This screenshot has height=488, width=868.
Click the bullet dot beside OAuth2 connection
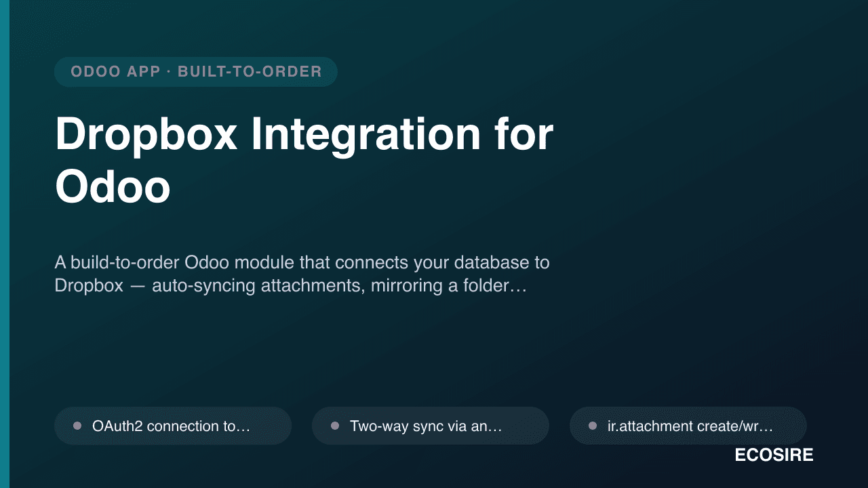click(77, 426)
